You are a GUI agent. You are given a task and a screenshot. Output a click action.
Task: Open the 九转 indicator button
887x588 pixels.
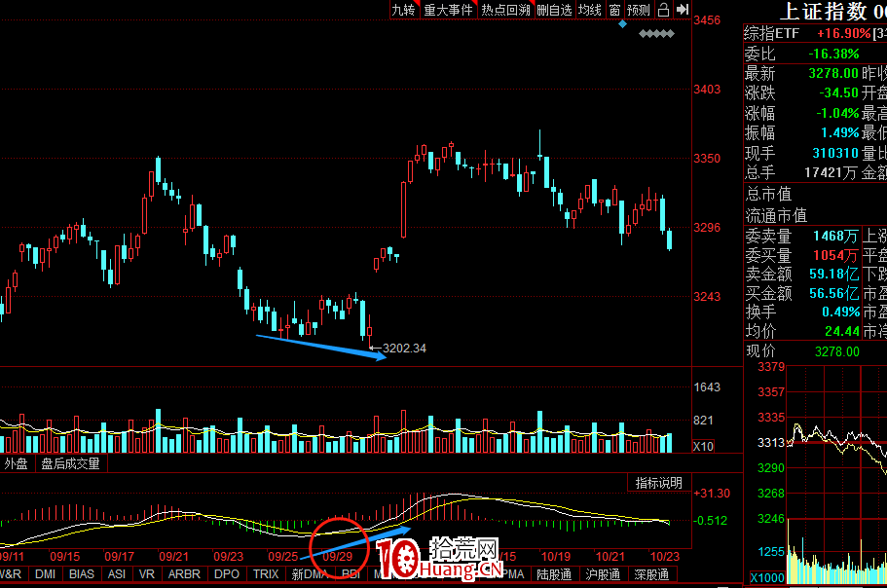[404, 10]
